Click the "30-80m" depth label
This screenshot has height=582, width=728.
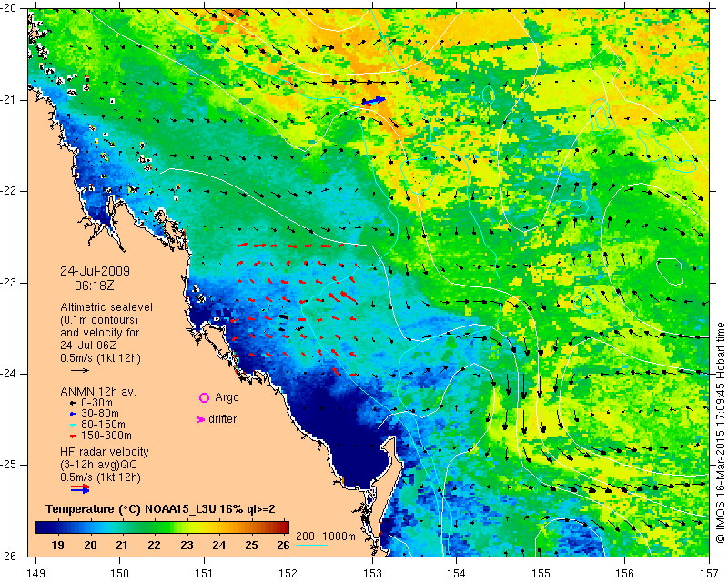pyautogui.click(x=100, y=414)
